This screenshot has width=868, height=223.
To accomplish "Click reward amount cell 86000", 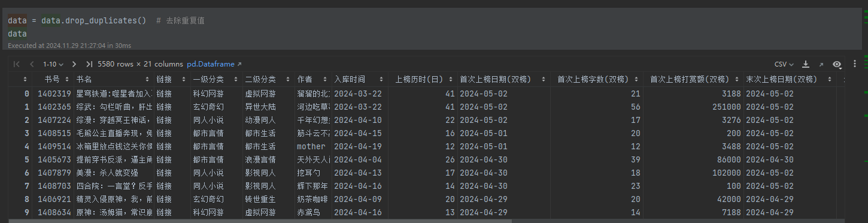I will [694, 159].
